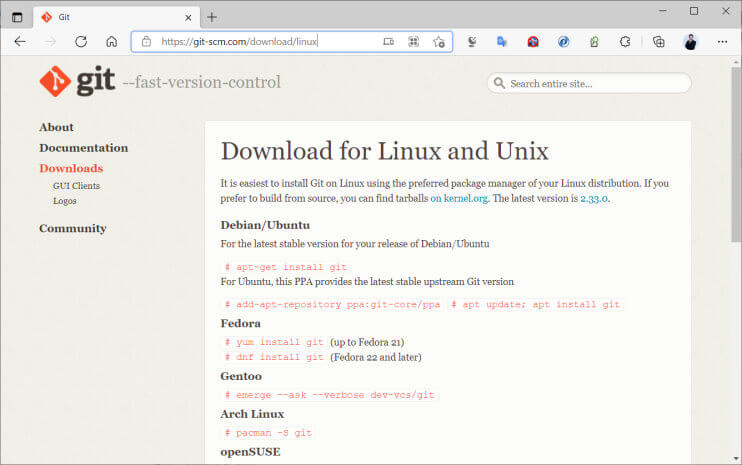Click the vertical scrollbar thumb
This screenshot has width=742, height=465.
click(x=736, y=154)
